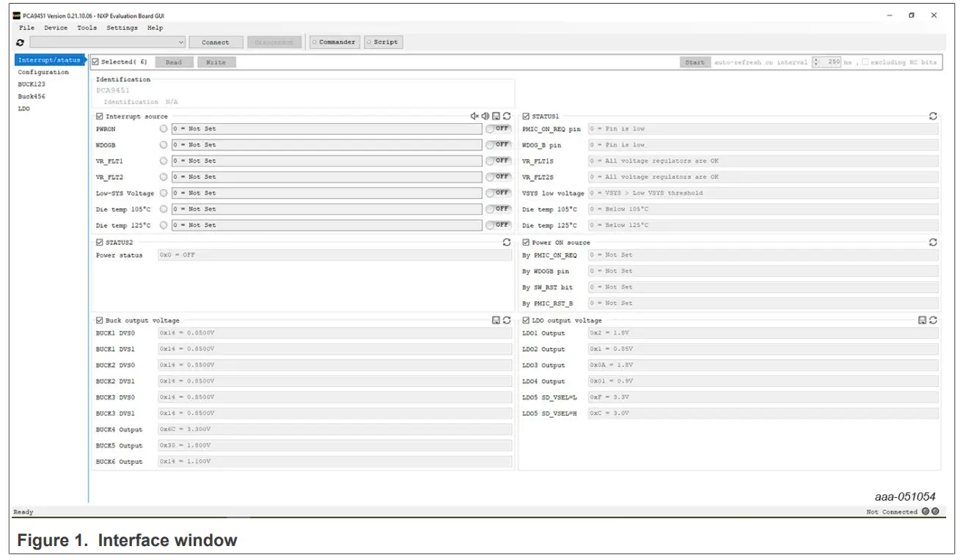Viewport: 966px width, 560px height.
Task: Uncheck the STATUS1 checkbox
Action: point(526,117)
